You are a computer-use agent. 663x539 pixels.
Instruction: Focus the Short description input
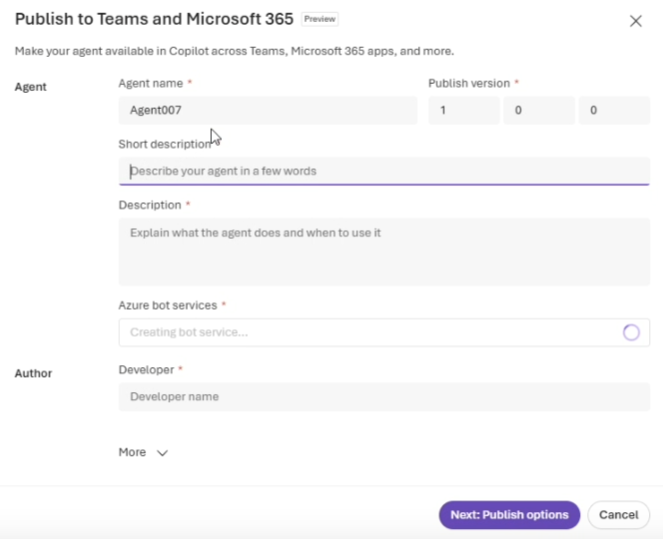[x=384, y=171]
